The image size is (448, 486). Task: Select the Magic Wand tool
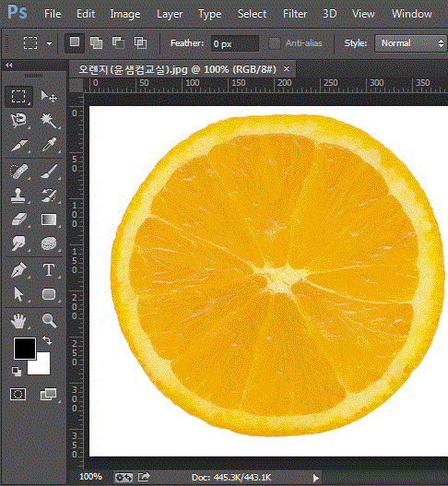(x=49, y=121)
